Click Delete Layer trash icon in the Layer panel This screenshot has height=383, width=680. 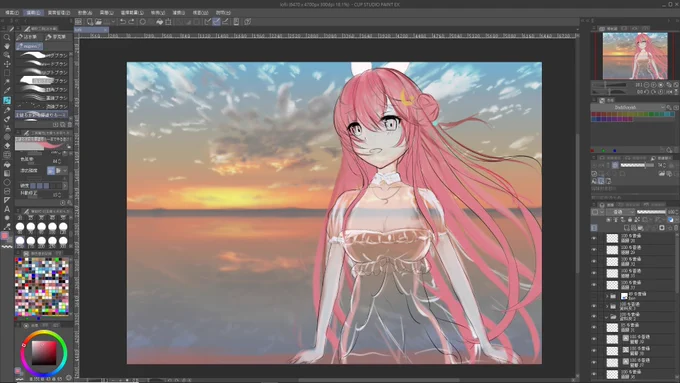tap(676, 228)
